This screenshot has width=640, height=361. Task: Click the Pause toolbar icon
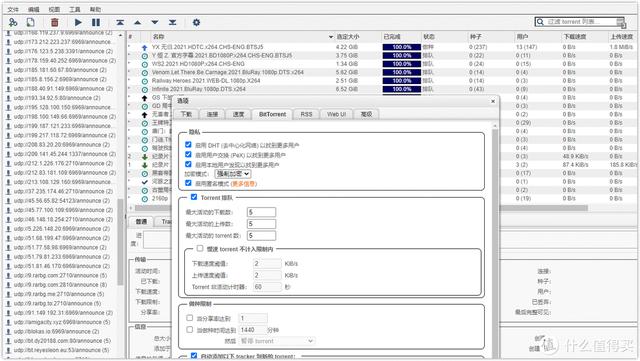(x=96, y=22)
